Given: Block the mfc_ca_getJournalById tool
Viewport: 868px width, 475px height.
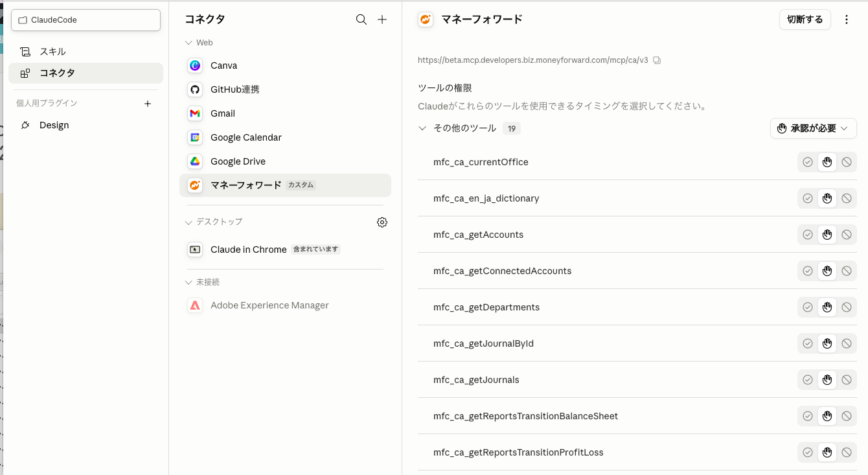Looking at the screenshot, I should 847,343.
